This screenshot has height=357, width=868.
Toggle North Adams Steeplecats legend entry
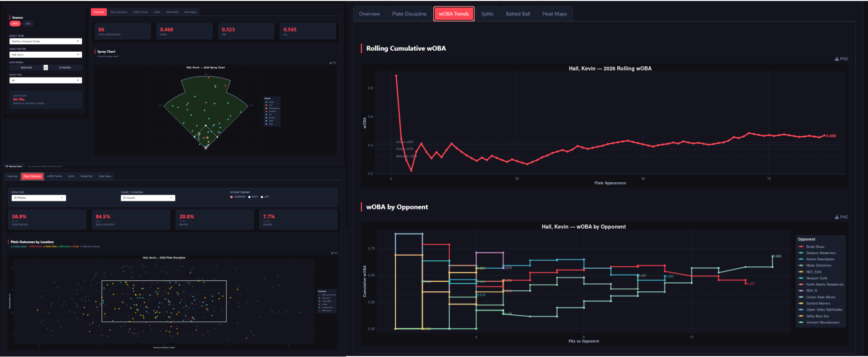(821, 284)
